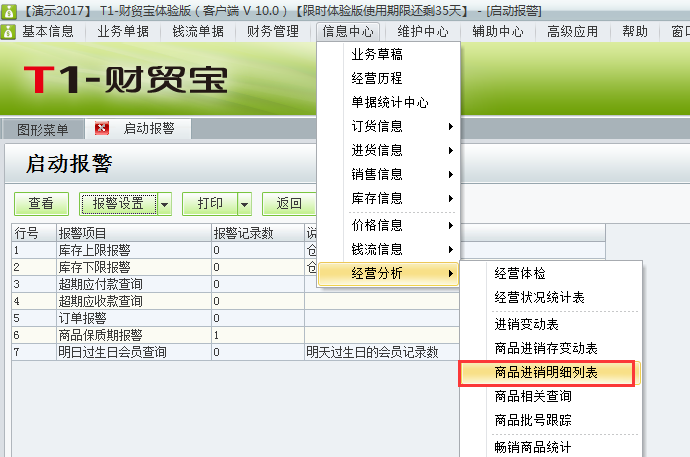Click the 返回 button

point(289,204)
